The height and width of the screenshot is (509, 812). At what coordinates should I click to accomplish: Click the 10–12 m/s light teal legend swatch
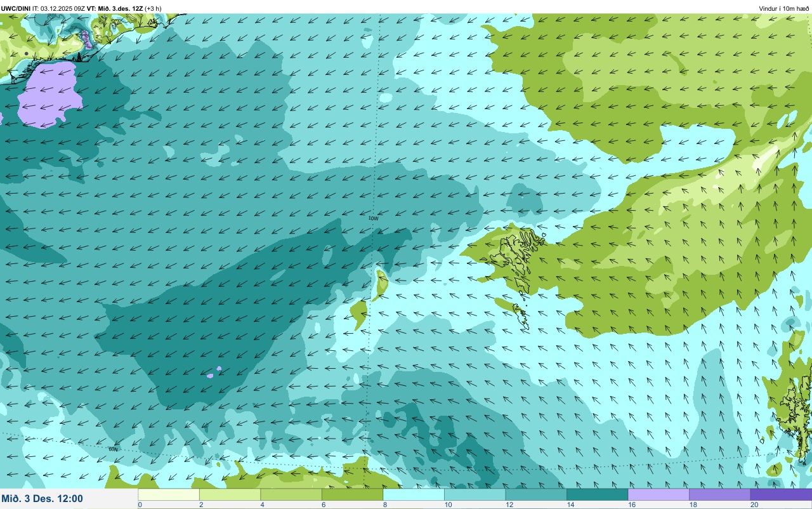[475, 494]
